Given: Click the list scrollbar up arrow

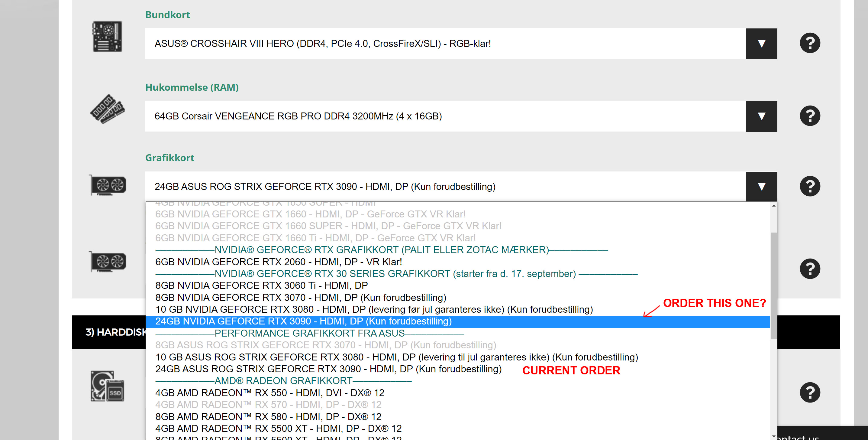Looking at the screenshot, I should pos(774,206).
